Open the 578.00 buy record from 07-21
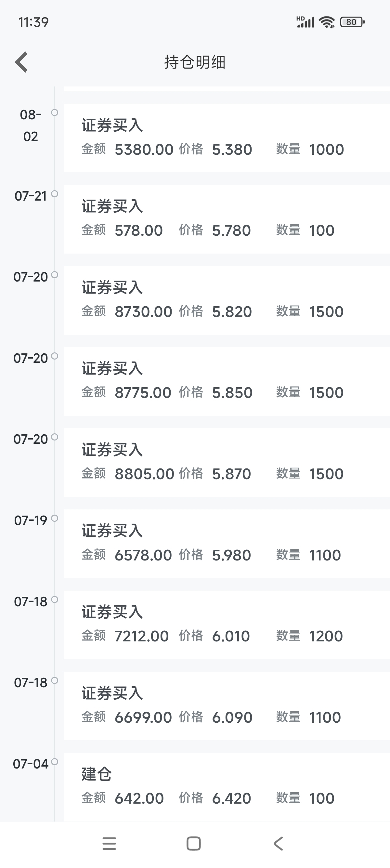Image resolution: width=390 pixels, height=868 pixels. click(x=227, y=219)
